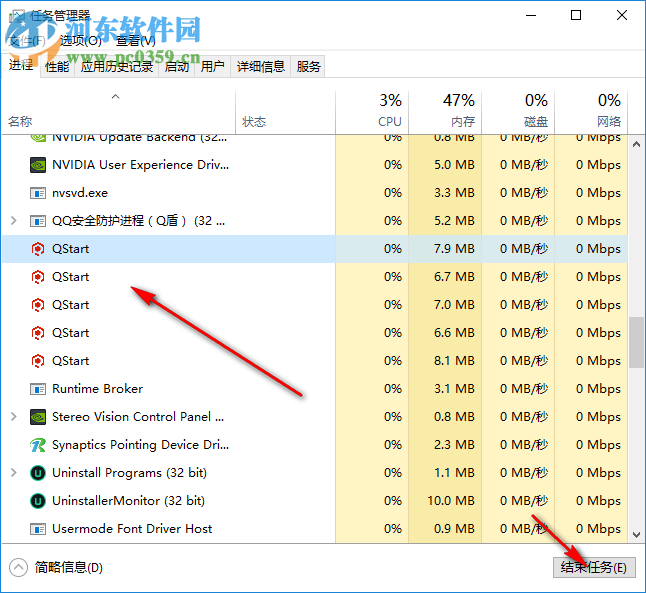This screenshot has width=646, height=593.
Task: Click the nvsvd.exe process icon
Action: (38, 193)
